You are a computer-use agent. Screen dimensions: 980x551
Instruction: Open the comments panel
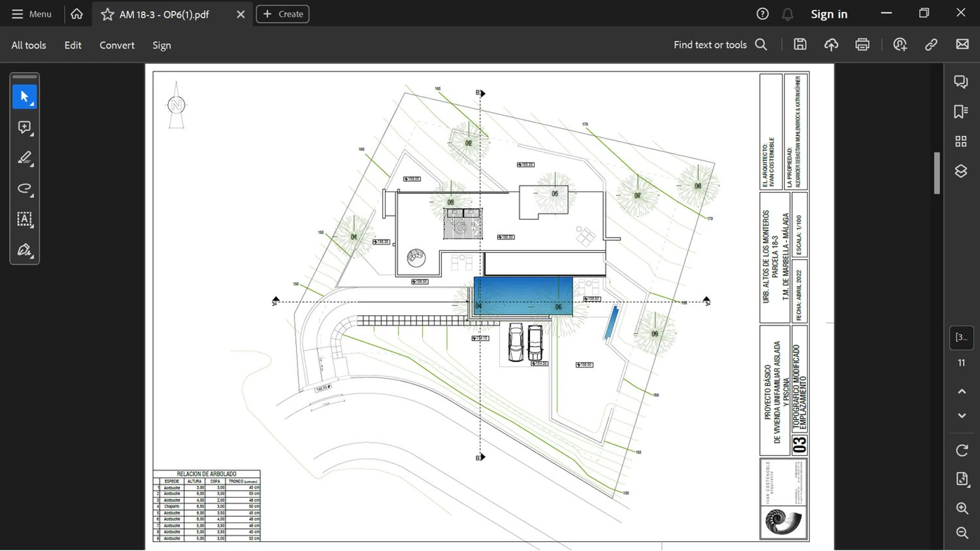coord(961,82)
